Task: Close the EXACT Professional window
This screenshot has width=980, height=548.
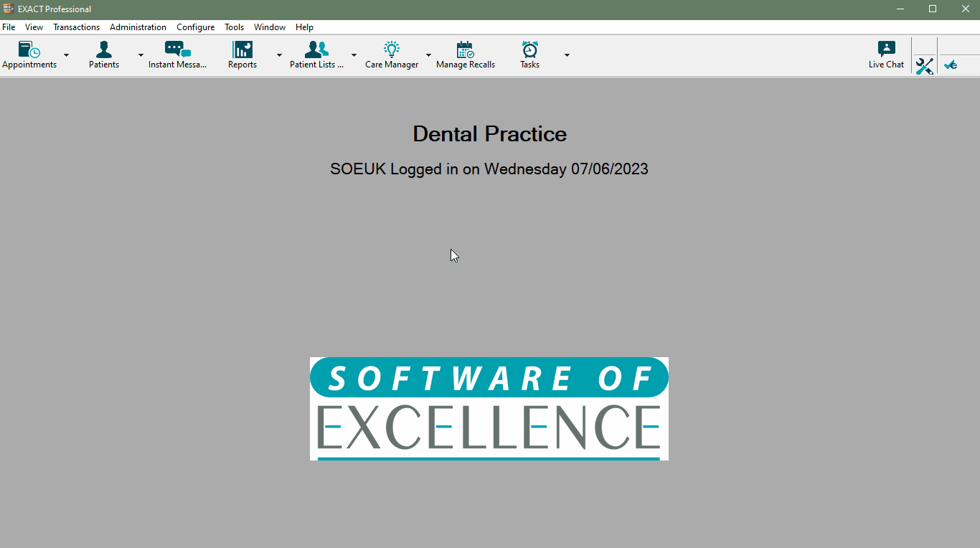Action: [965, 9]
